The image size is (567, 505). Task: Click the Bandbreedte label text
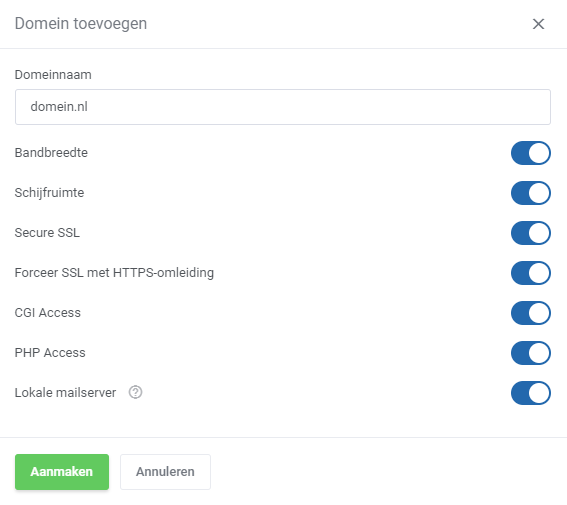[51, 153]
